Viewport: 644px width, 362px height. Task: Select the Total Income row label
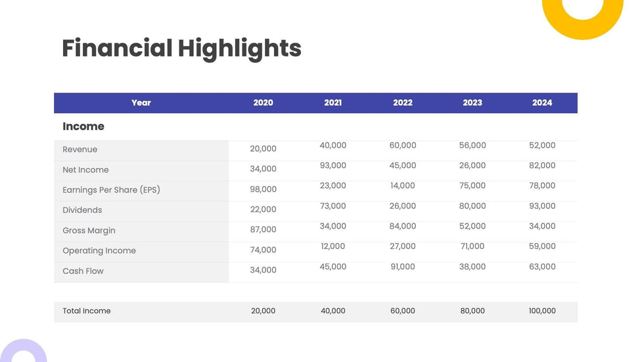coord(86,311)
